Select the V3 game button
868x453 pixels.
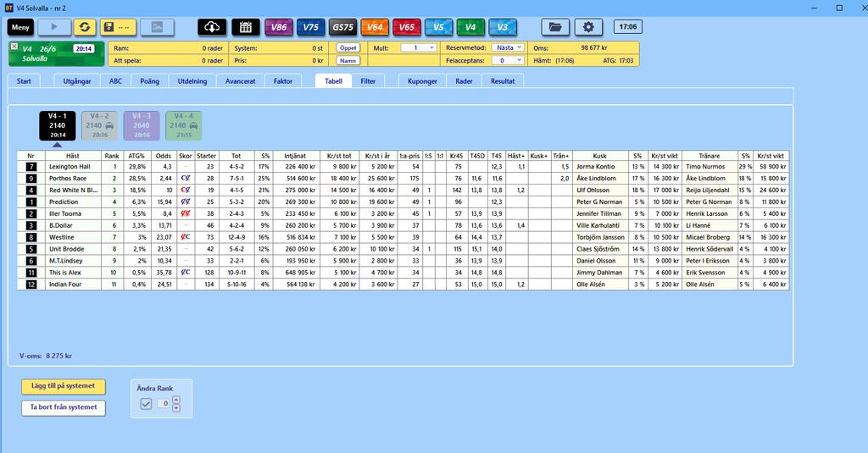503,27
